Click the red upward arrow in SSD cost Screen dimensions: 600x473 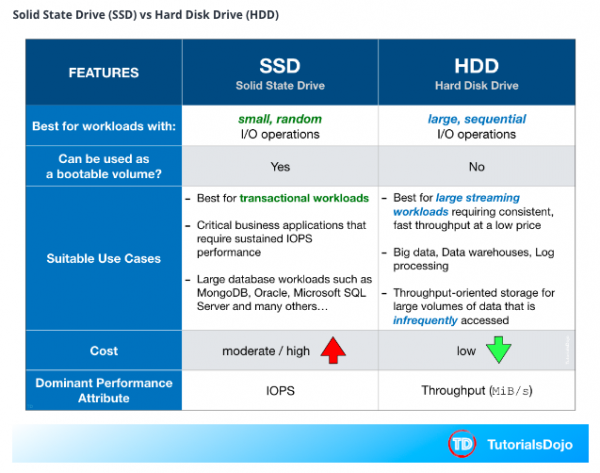pyautogui.click(x=333, y=351)
